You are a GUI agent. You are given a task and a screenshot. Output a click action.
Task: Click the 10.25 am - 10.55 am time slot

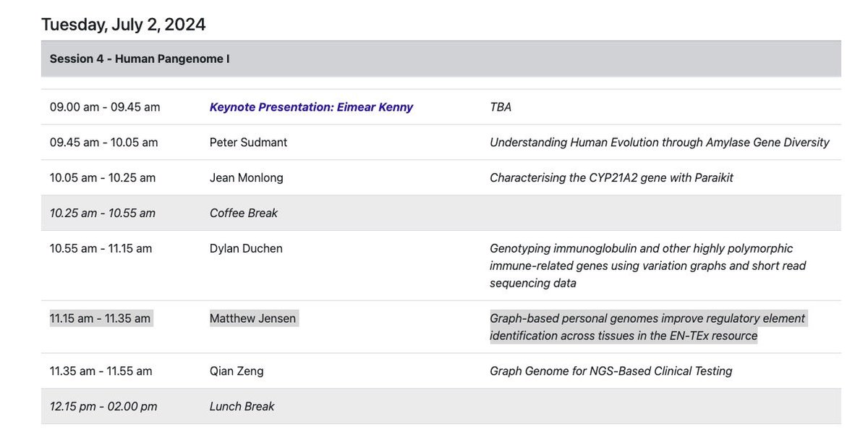click(103, 213)
